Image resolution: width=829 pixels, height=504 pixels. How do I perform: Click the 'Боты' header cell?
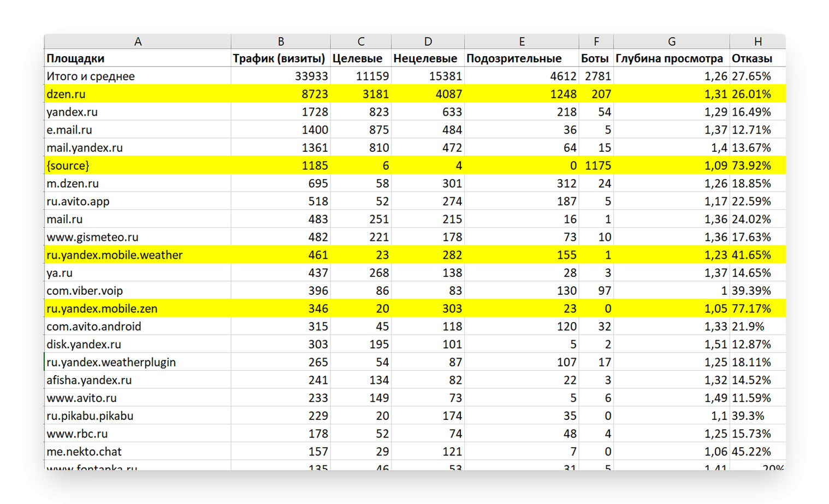pyautogui.click(x=596, y=58)
